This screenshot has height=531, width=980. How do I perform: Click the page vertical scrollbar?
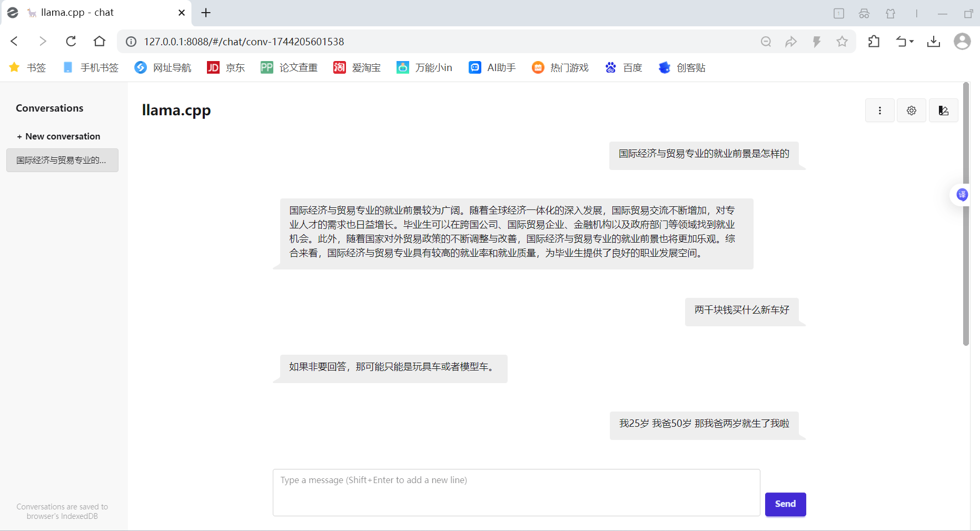[966, 214]
